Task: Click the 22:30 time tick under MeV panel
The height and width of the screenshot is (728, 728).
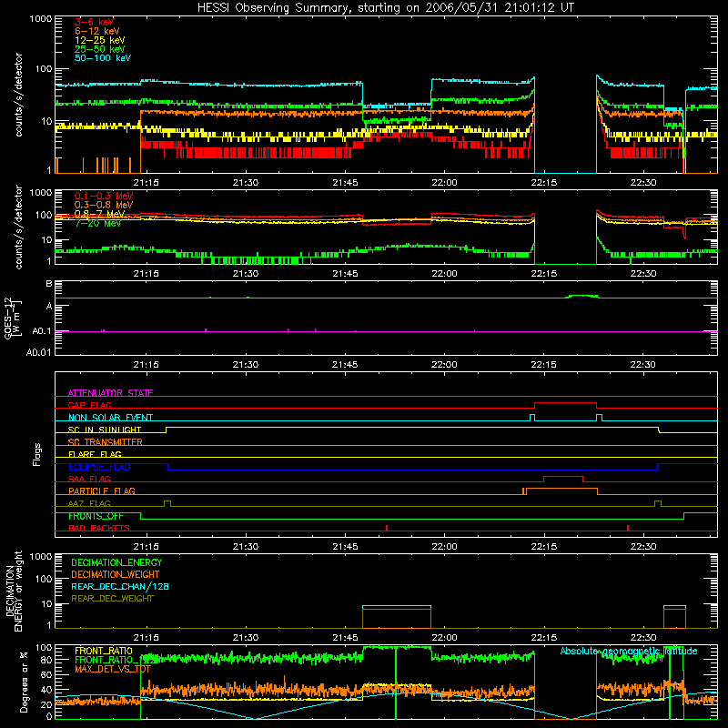Action: 643,274
